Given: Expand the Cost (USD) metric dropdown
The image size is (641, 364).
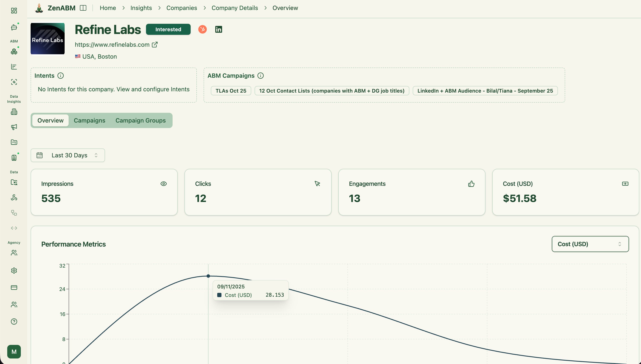Looking at the screenshot, I should (590, 244).
